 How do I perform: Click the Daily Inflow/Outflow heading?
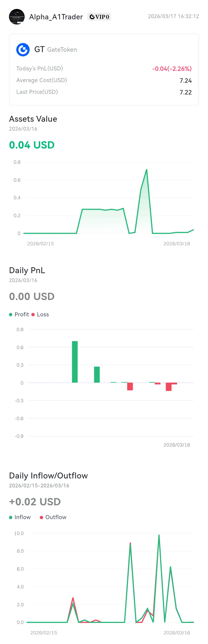point(48,476)
